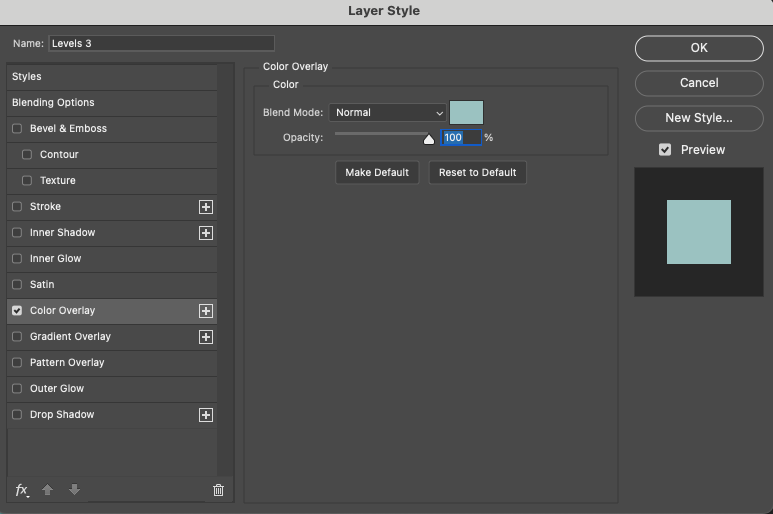Toggle the Preview checkbox
Image resolution: width=773 pixels, height=514 pixels.
(665, 150)
